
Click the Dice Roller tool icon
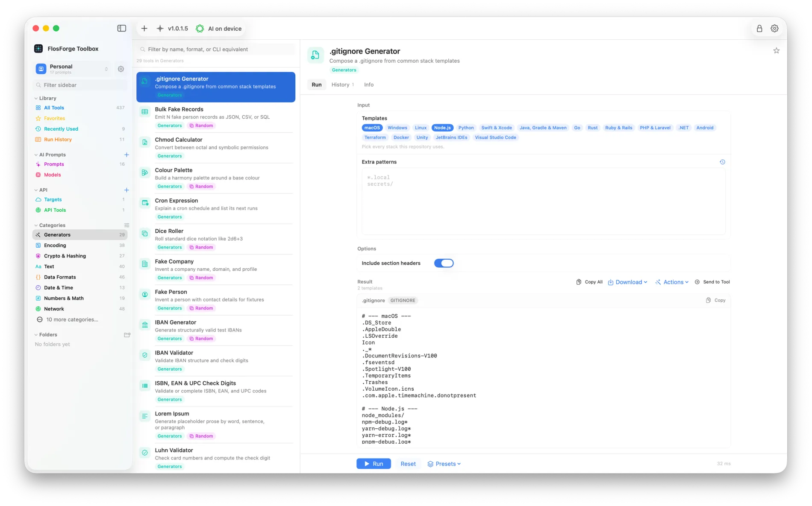click(x=145, y=234)
